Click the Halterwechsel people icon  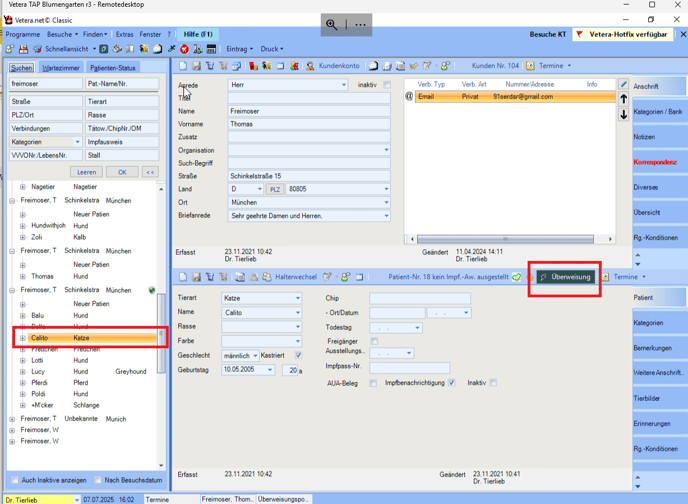pos(267,277)
